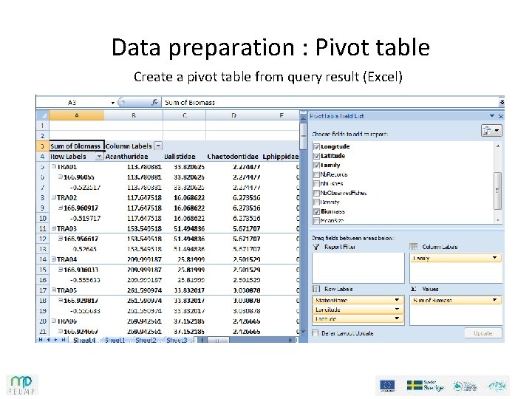Uncheck the Latitude field
The image size is (532, 399).
pyautogui.click(x=316, y=156)
